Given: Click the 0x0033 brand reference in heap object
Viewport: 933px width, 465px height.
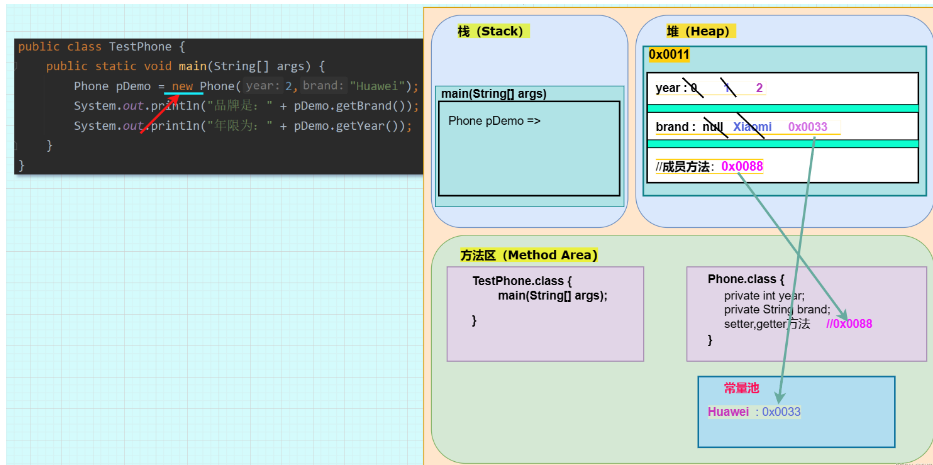Looking at the screenshot, I should [807, 127].
